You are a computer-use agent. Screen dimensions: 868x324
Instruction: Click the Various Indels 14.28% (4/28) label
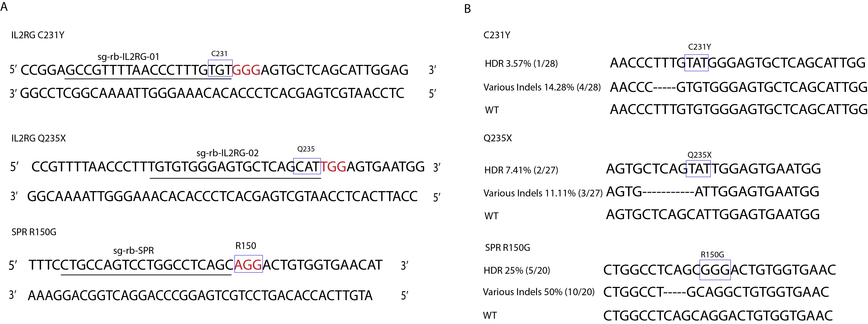coord(542,87)
